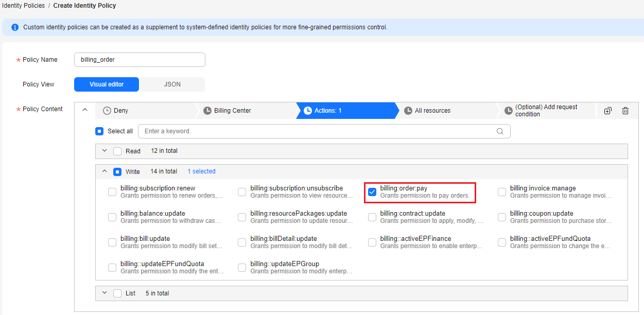This screenshot has height=315, width=644.
Task: Click the search magnifier icon
Action: (500, 131)
